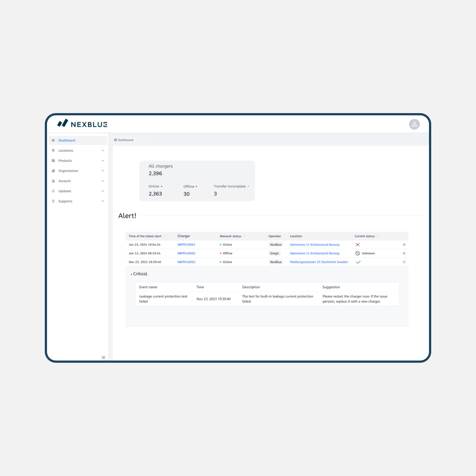476x476 pixels.
Task: Expand the Supports menu chevron
Action: click(x=103, y=201)
